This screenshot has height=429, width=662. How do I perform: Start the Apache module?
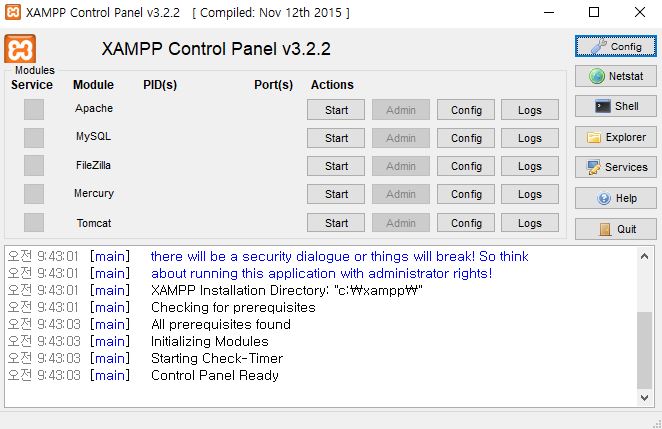coord(336,110)
